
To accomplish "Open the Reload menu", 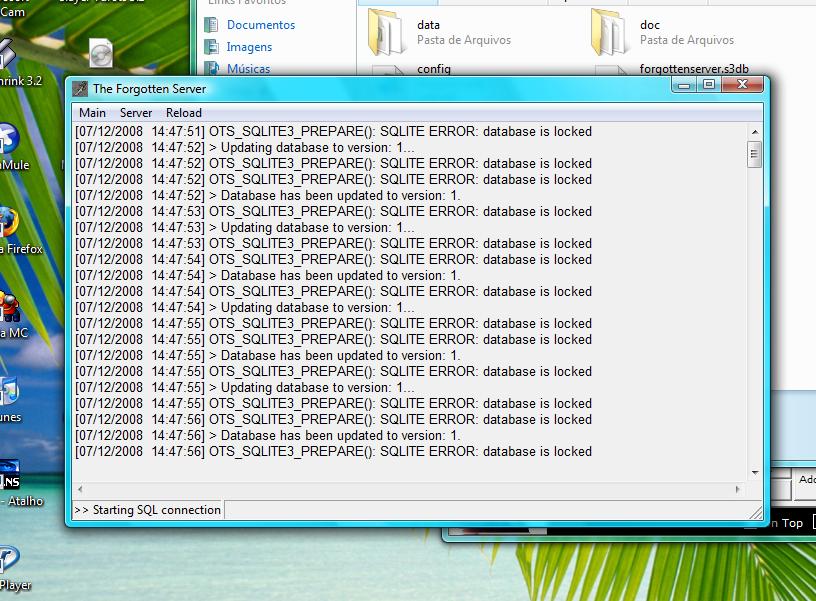I will click(184, 113).
